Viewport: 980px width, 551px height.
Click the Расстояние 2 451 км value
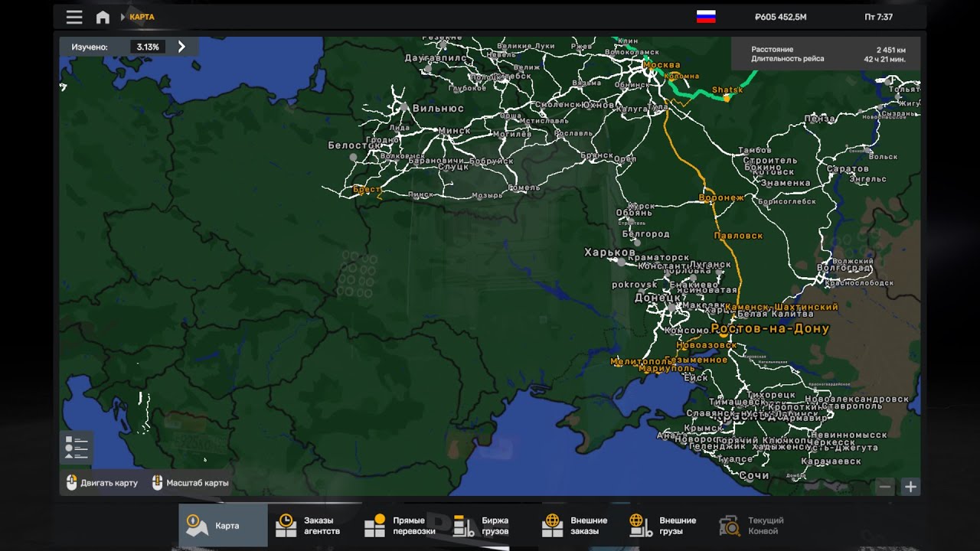[890, 49]
